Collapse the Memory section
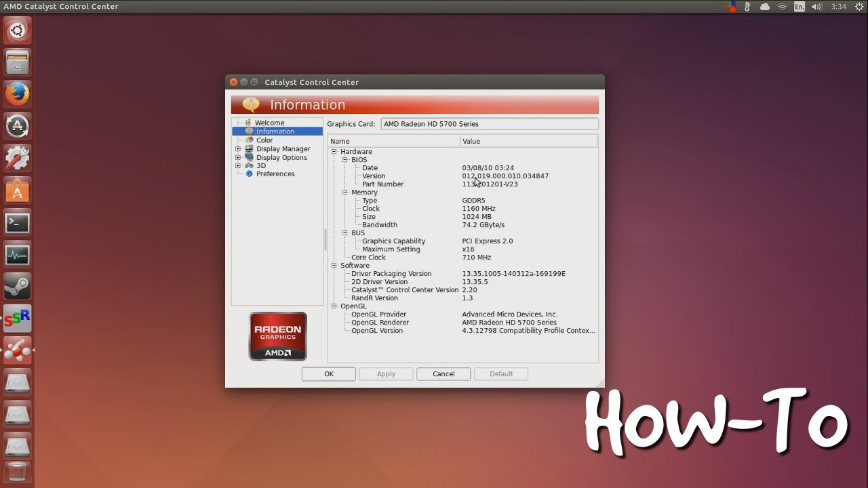 pos(345,192)
